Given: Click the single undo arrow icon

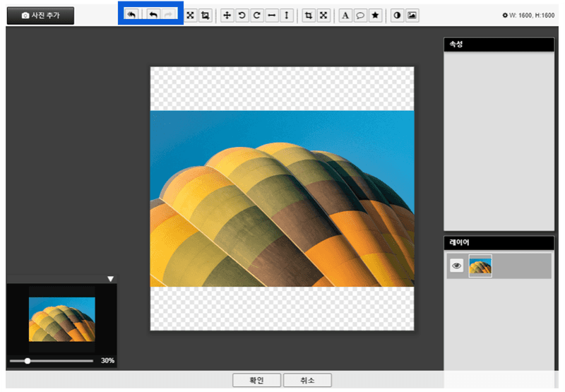Looking at the screenshot, I should [153, 15].
